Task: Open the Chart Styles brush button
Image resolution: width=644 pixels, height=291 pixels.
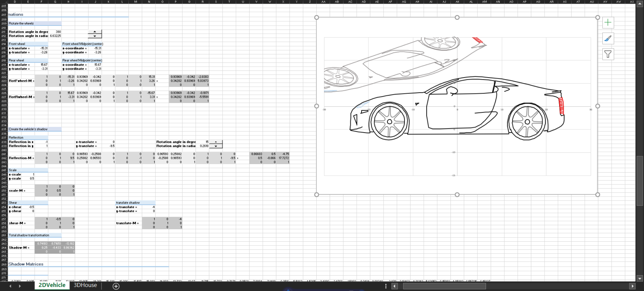Action: (x=608, y=38)
